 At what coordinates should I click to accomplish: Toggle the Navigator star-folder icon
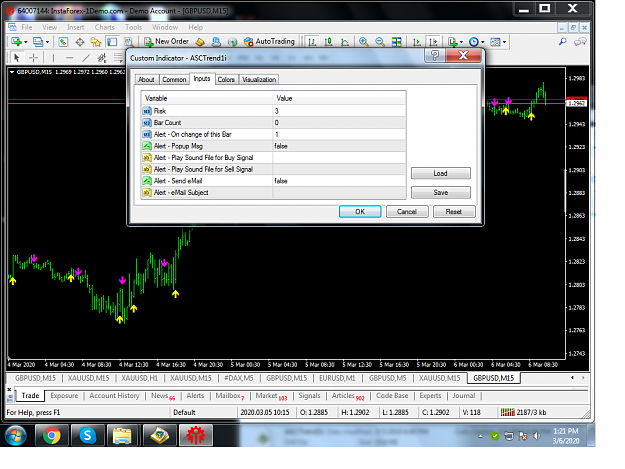point(96,41)
